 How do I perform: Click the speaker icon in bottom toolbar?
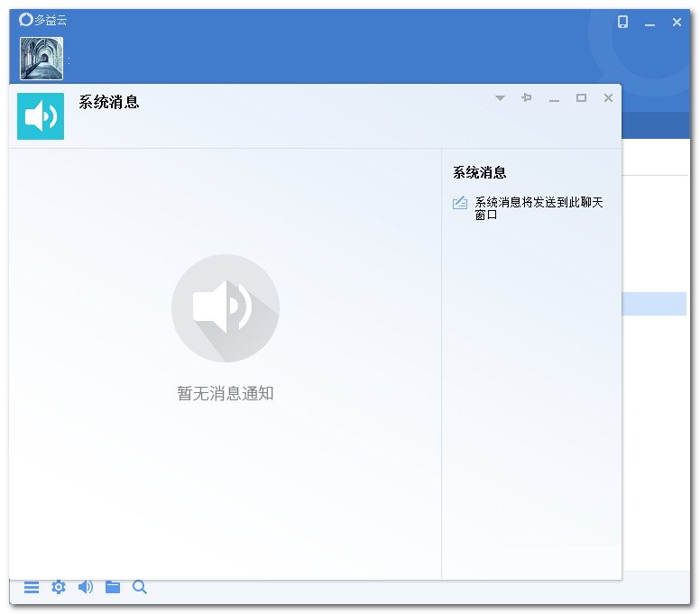(86, 587)
